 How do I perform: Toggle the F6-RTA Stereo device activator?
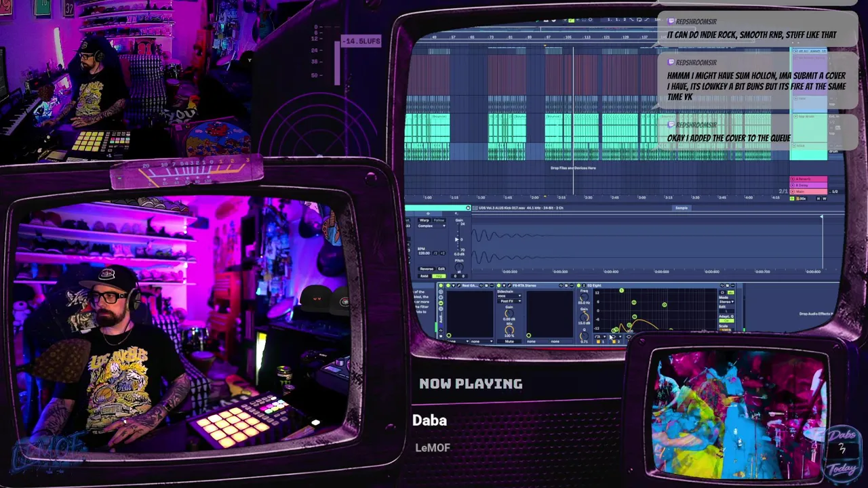[498, 285]
